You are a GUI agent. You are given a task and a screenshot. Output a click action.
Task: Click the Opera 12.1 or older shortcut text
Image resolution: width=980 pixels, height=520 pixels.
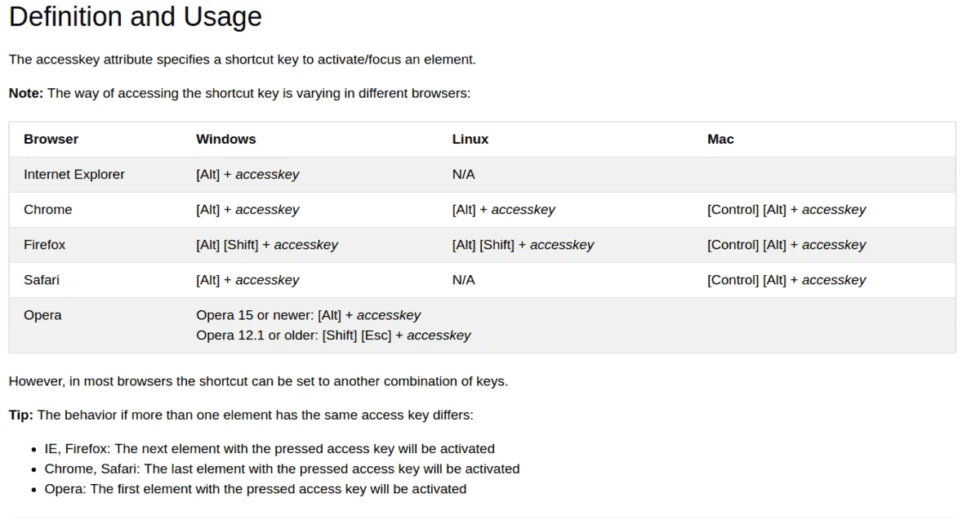(333, 335)
